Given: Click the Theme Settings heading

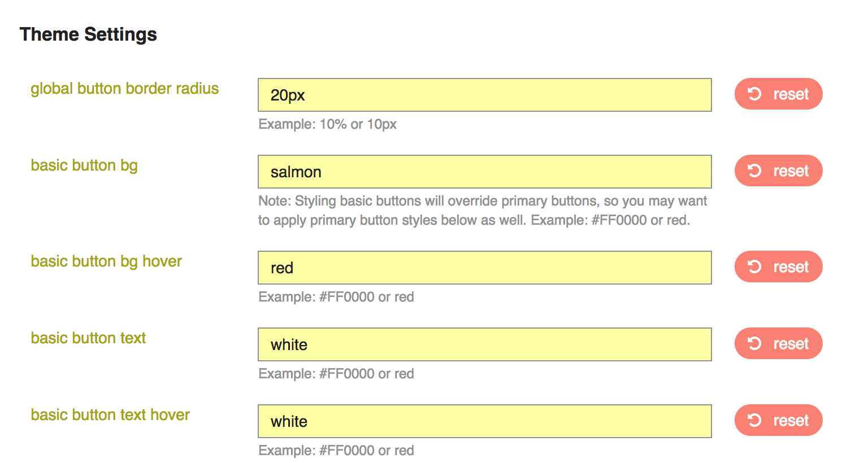Looking at the screenshot, I should click(88, 34).
